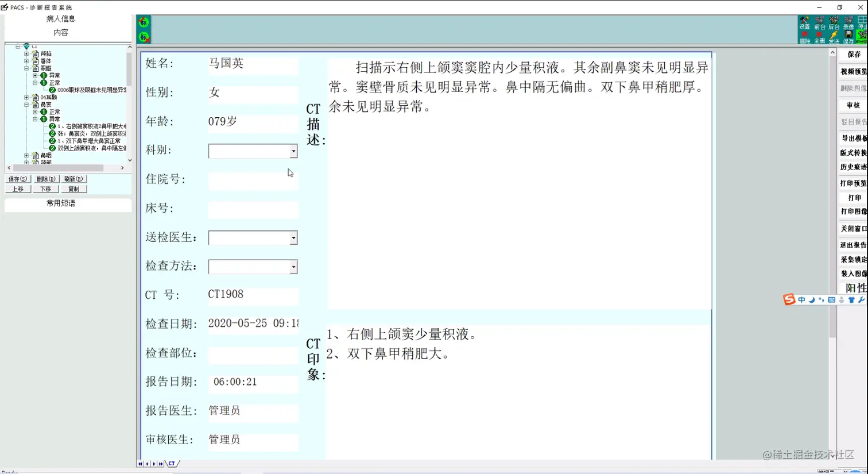Open the 送检医生 referring doctor dropdown
This screenshot has height=474, width=868.
[293, 238]
